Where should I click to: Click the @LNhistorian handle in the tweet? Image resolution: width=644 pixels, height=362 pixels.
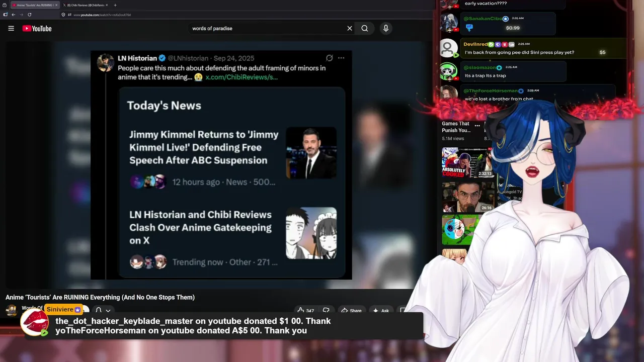[188, 58]
